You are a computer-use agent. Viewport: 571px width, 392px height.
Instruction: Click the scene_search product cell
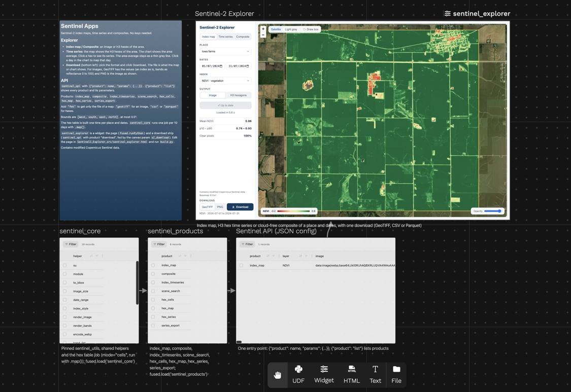tap(171, 291)
